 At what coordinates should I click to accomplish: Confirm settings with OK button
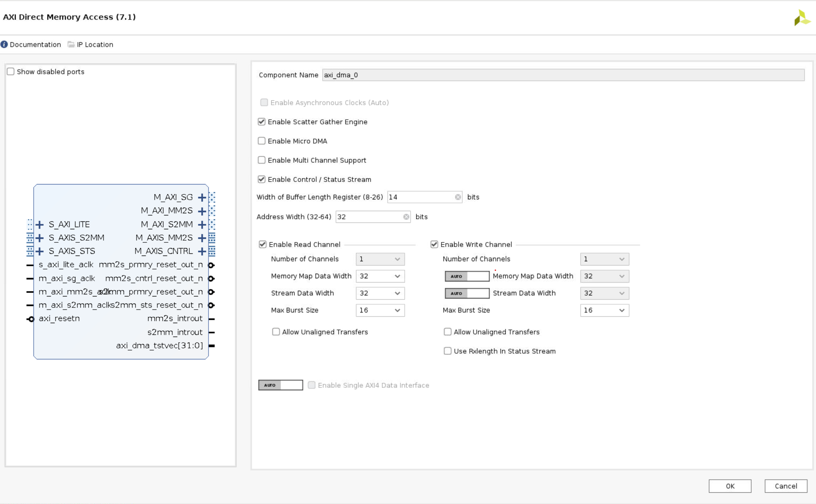[x=730, y=486]
